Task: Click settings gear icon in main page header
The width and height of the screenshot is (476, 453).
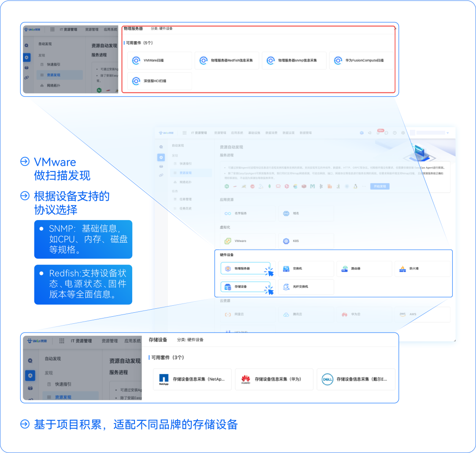Action: pyautogui.click(x=403, y=133)
